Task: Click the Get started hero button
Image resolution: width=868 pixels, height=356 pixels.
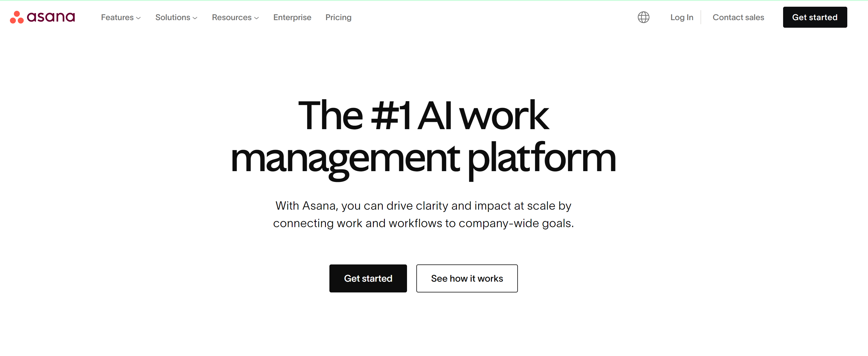Action: (x=368, y=278)
